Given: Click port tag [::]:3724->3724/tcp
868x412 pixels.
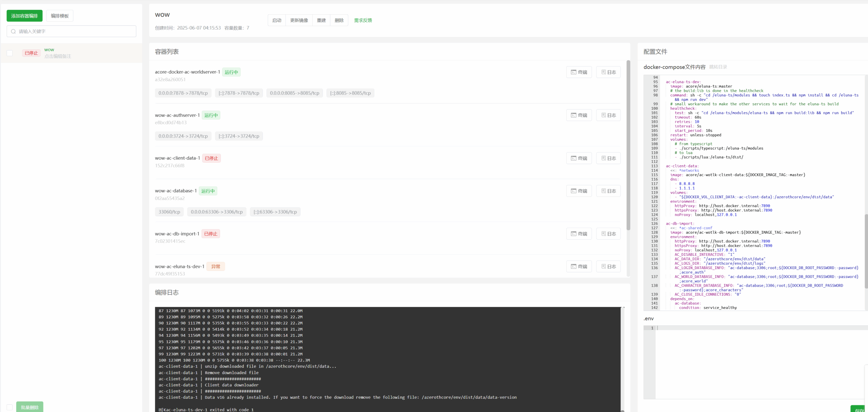Looking at the screenshot, I should (239, 136).
